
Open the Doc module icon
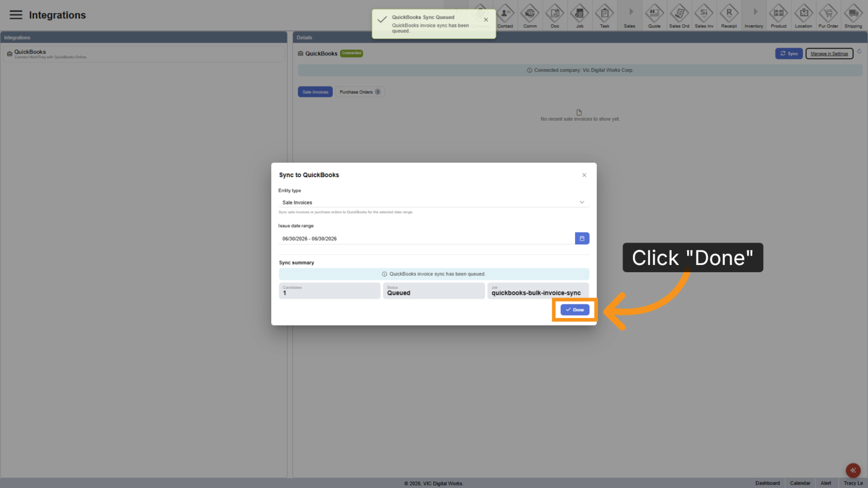click(x=555, y=16)
